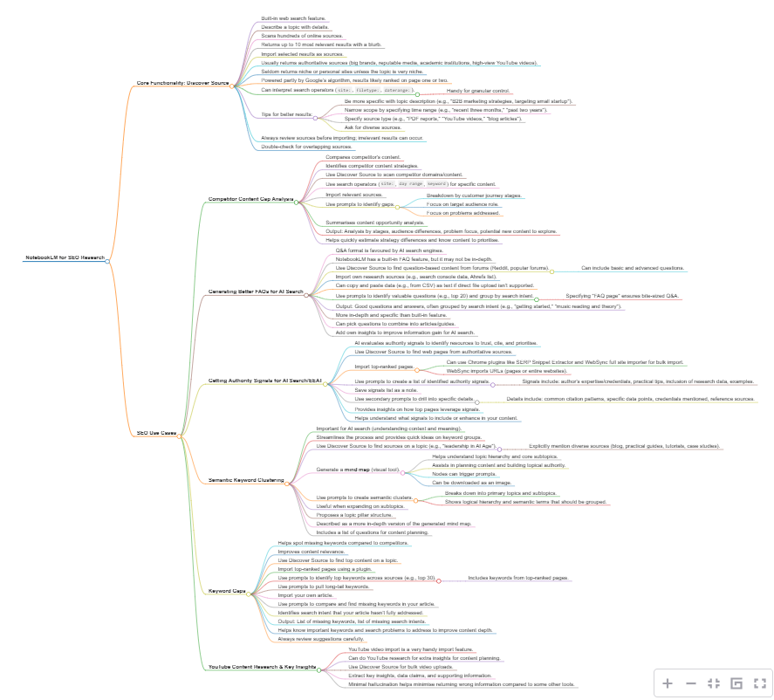Click 'Always review suggestions carefully.' node
The height and width of the screenshot is (700, 774).
click(x=320, y=639)
